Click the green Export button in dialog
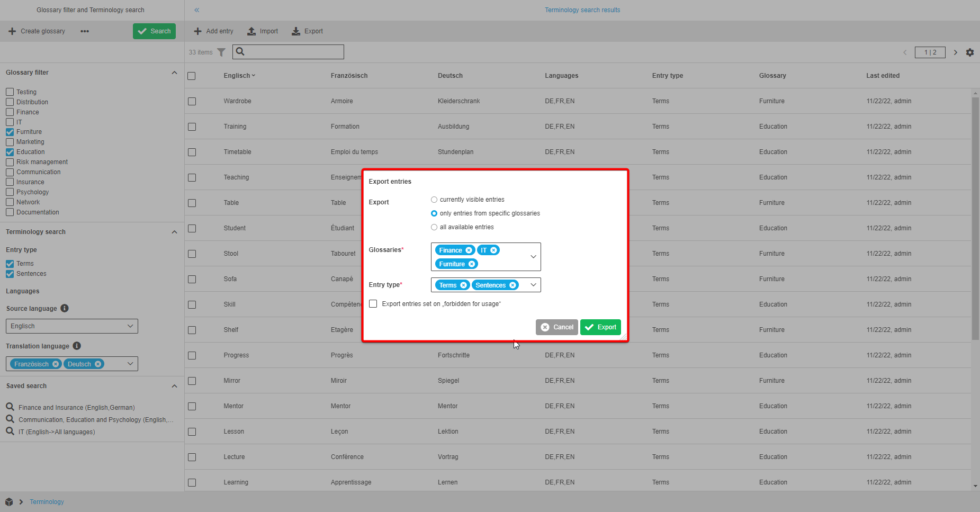This screenshot has width=980, height=512. click(x=600, y=327)
